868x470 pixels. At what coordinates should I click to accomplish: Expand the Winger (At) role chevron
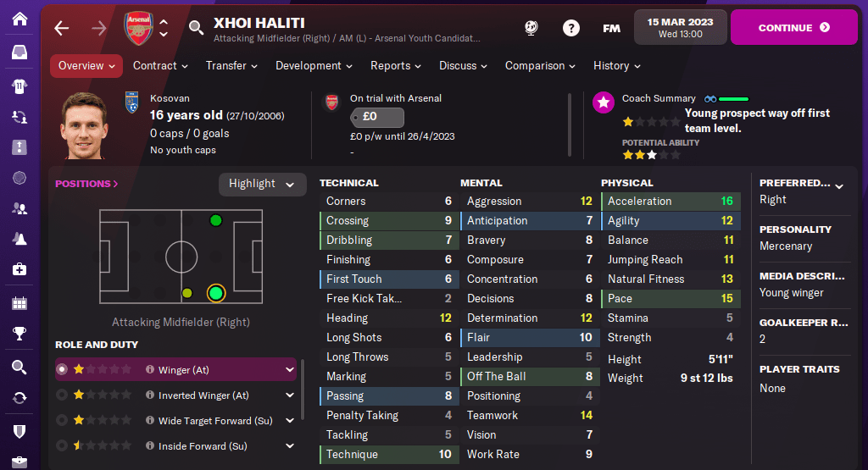(290, 370)
